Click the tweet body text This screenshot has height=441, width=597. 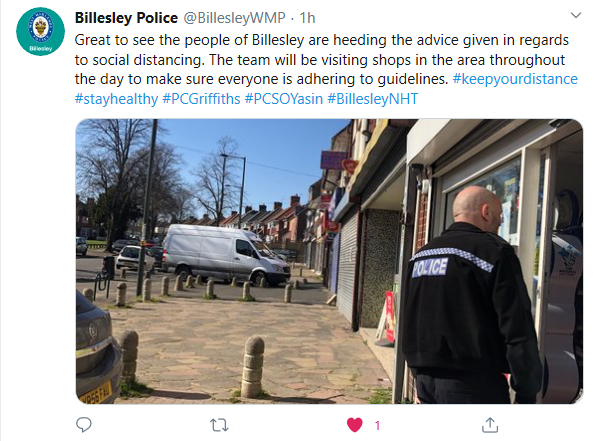[322, 59]
